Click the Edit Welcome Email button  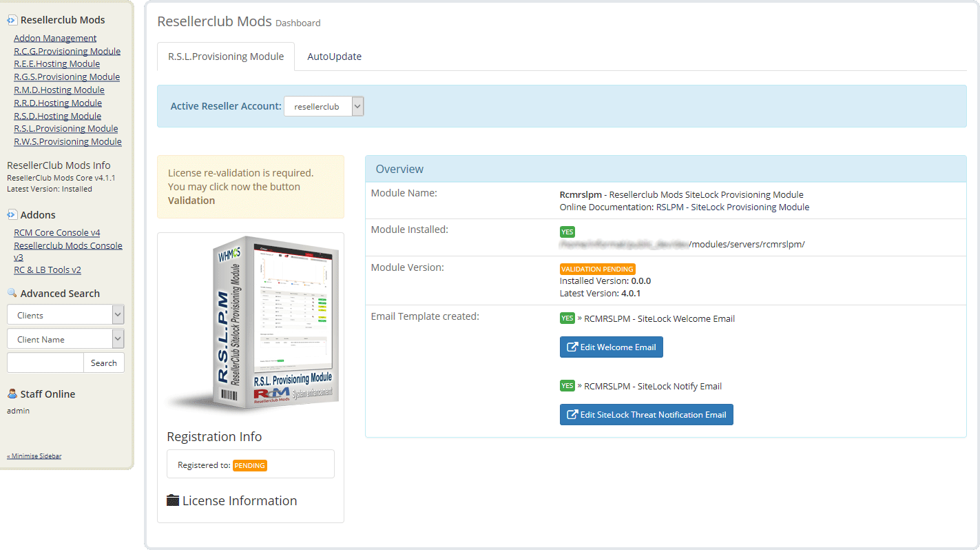612,347
